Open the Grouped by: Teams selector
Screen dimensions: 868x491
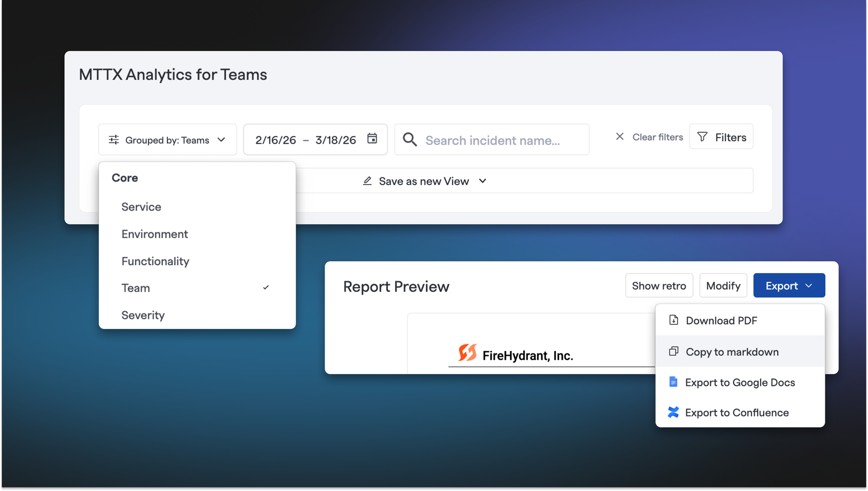(168, 140)
